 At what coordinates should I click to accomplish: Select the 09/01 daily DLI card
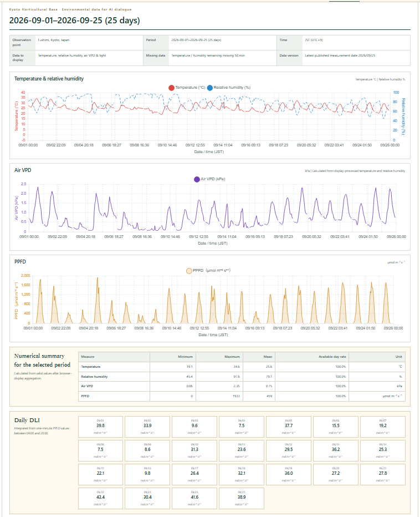(x=100, y=427)
